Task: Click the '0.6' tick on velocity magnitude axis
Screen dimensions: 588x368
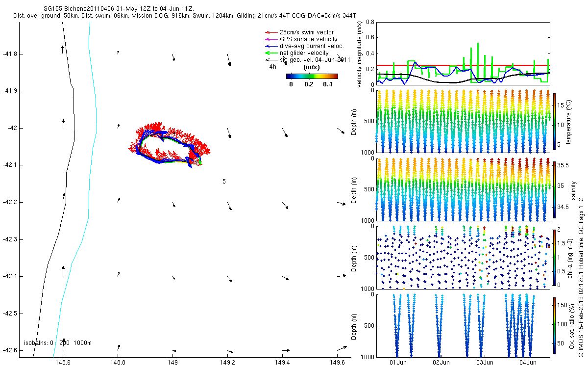Action: [370, 38]
